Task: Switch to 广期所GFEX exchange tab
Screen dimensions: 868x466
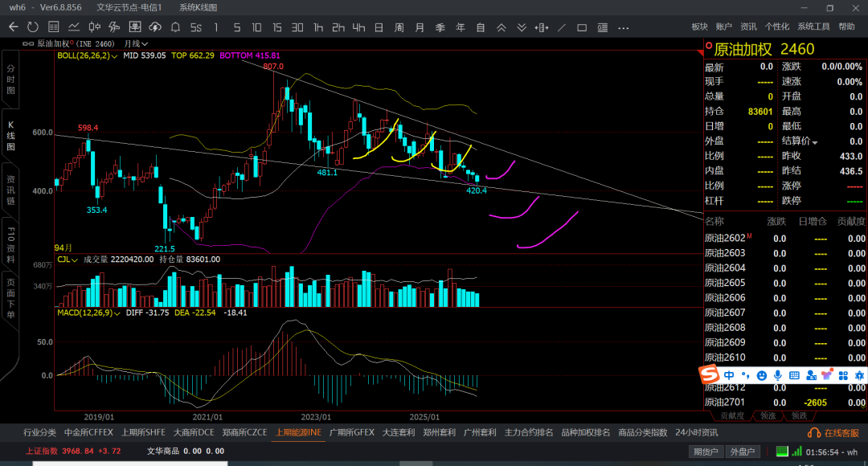Action: tap(352, 432)
